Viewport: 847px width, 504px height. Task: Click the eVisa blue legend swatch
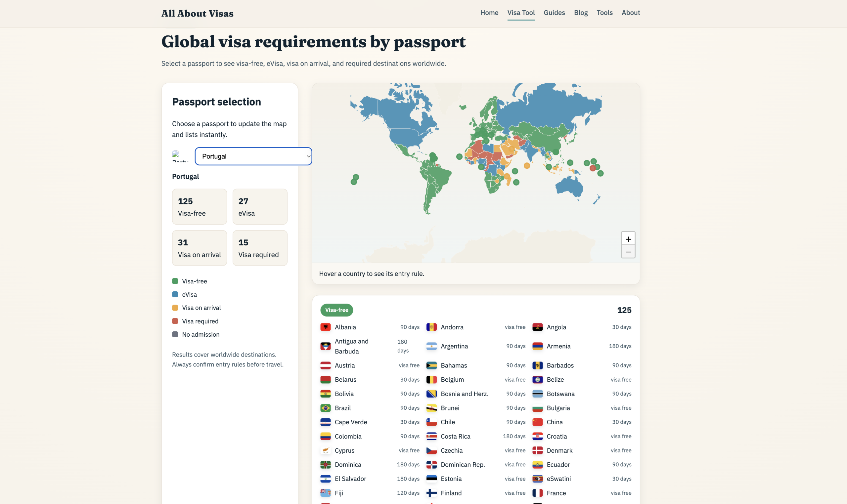click(175, 294)
